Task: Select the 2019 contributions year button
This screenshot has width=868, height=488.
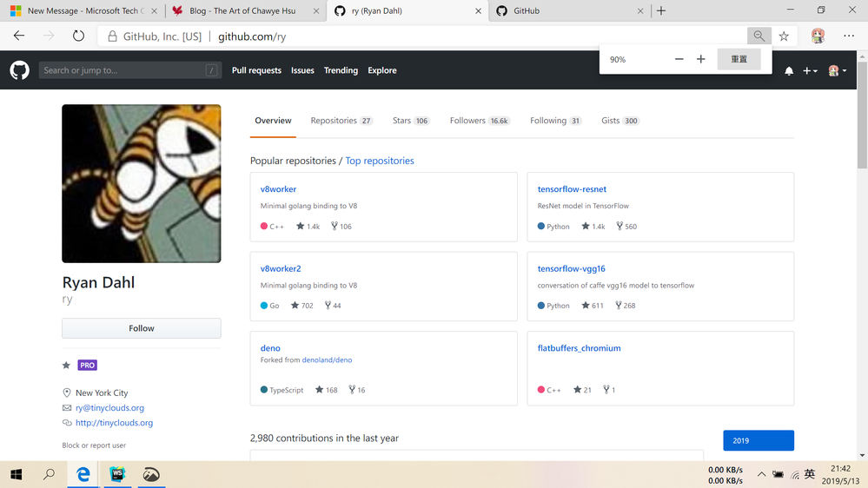Action: 759,440
